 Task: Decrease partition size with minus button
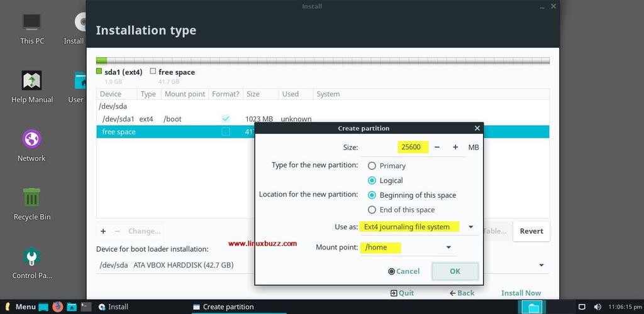click(437, 147)
